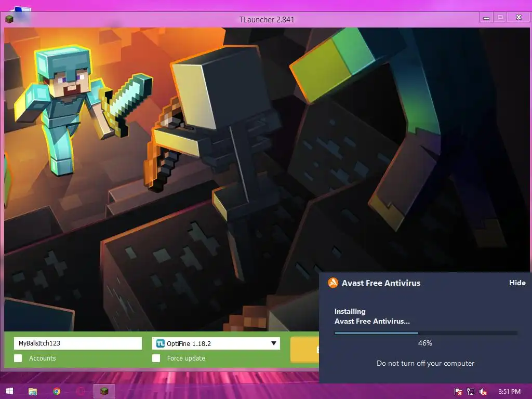
Task: Click the network status tray icon
Action: point(471,392)
